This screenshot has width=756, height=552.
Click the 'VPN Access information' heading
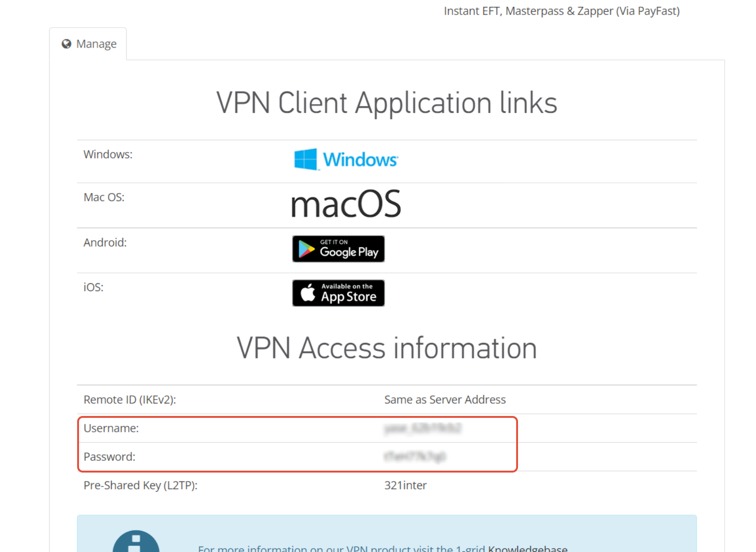(387, 348)
